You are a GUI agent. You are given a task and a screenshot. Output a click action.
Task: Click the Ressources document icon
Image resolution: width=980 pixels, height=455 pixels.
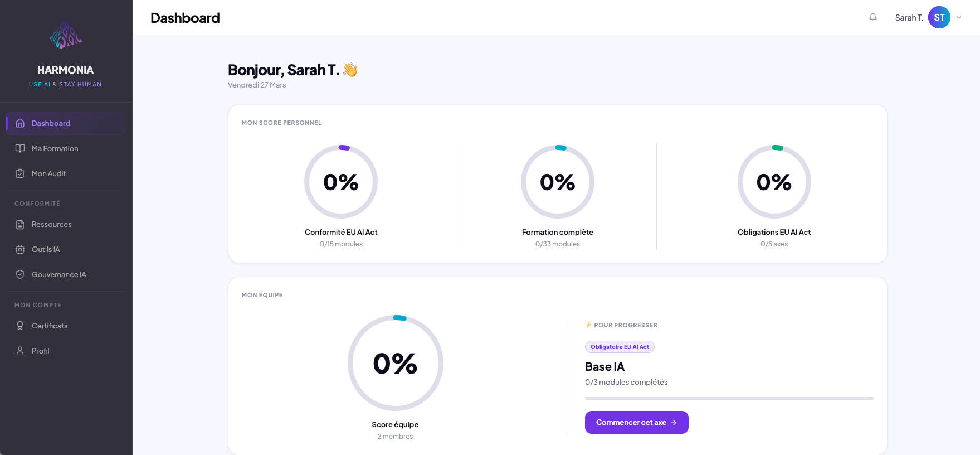point(20,224)
